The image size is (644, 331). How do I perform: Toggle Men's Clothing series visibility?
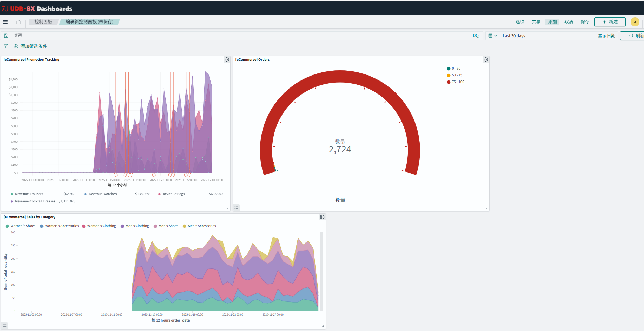click(x=137, y=226)
